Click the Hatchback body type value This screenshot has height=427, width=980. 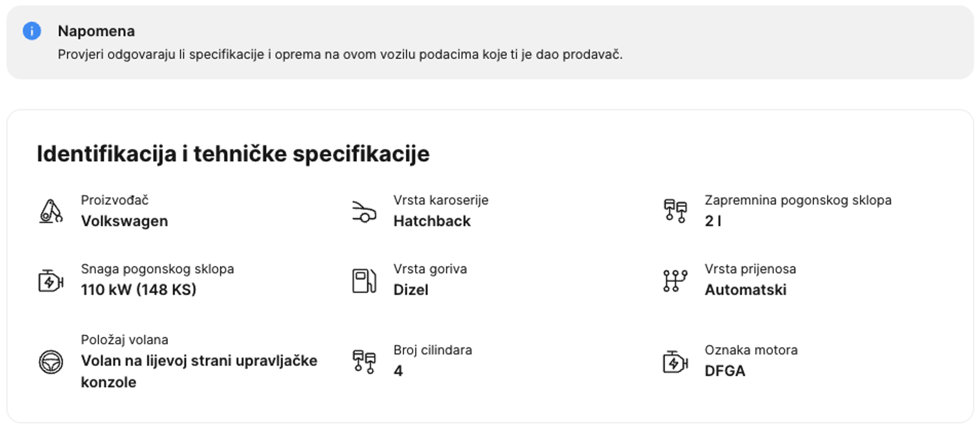tap(432, 221)
